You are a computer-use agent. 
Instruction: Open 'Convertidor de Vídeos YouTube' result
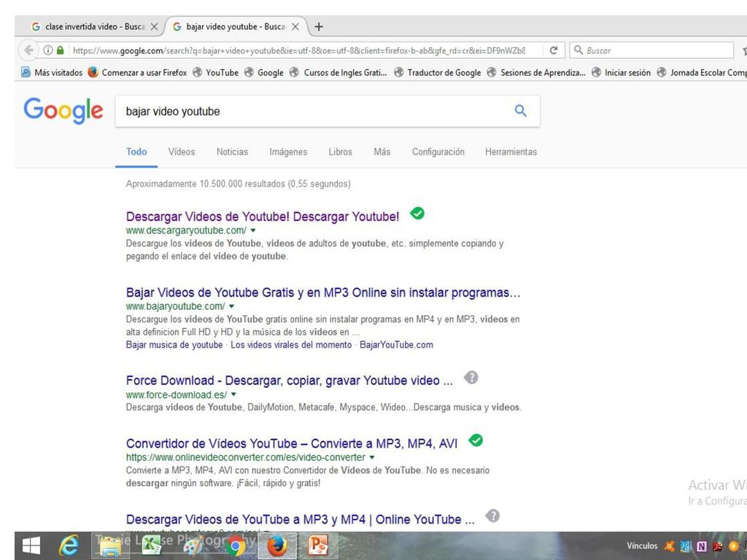pyautogui.click(x=292, y=444)
